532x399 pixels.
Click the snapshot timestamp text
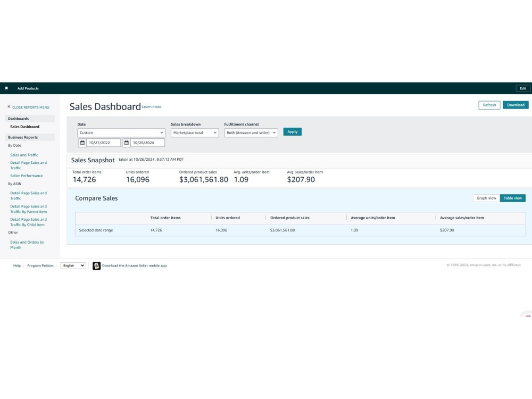pyautogui.click(x=151, y=160)
